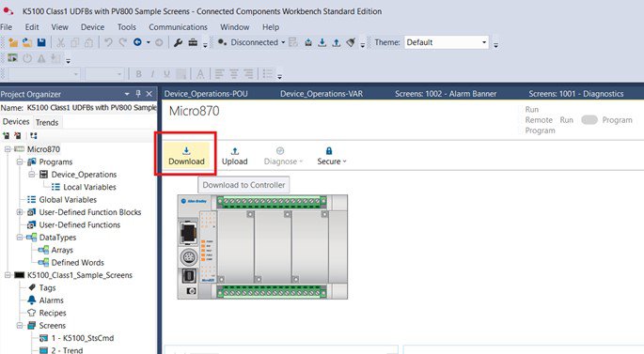Click the power icon in second toolbar

tap(27, 58)
